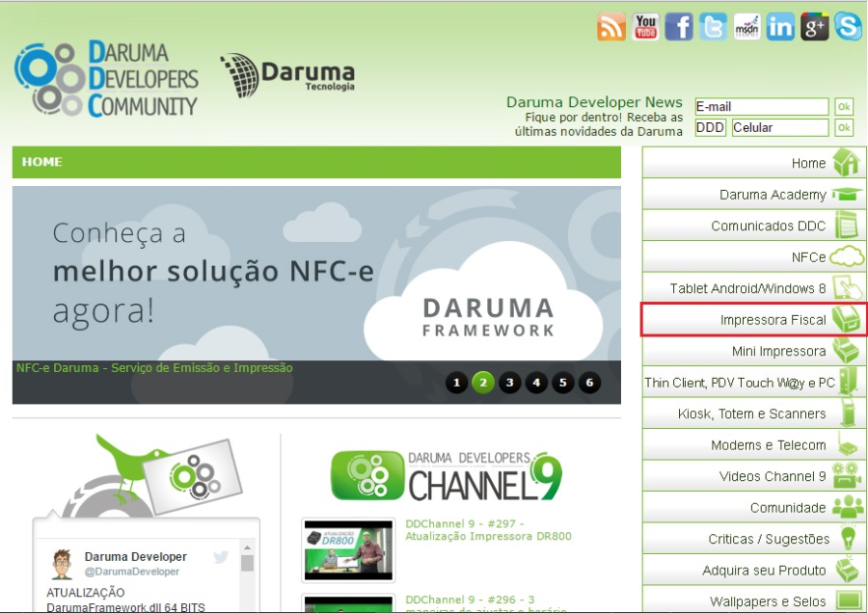Screen dimensions: 868x613
Task: Go to banner slide 1
Action: pyautogui.click(x=457, y=383)
